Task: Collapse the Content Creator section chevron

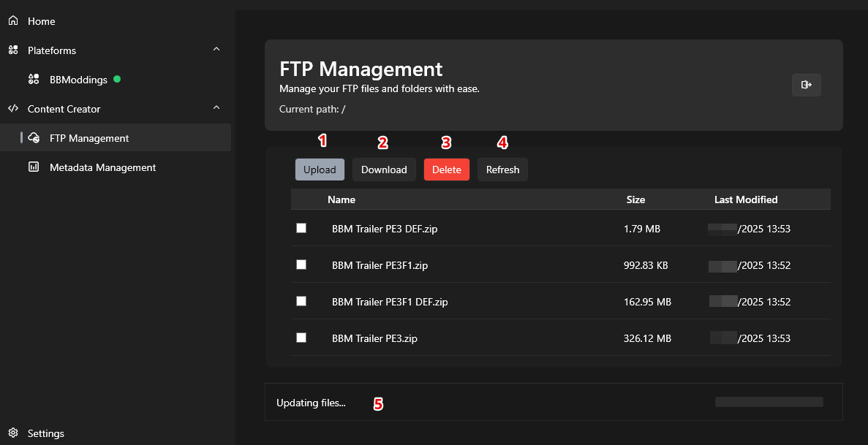Action: point(216,108)
